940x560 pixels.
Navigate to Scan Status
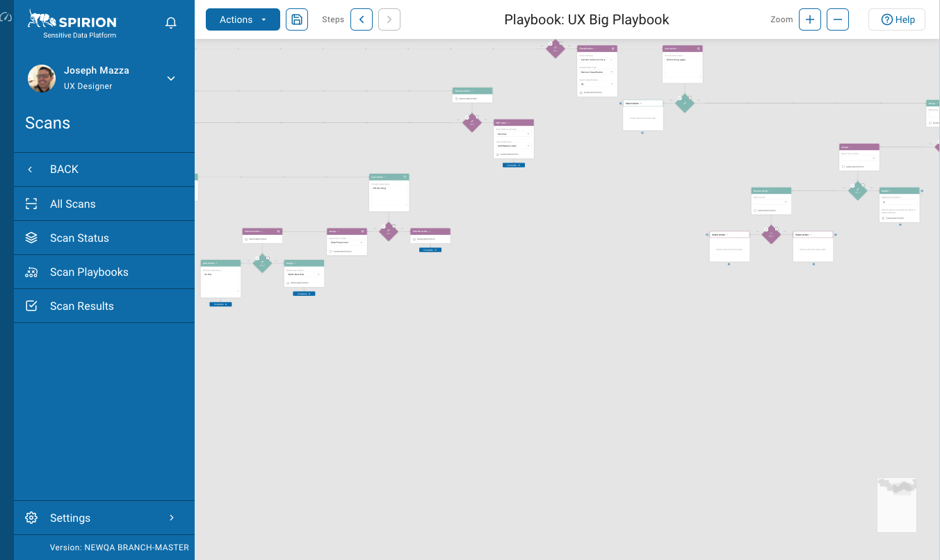pos(79,238)
